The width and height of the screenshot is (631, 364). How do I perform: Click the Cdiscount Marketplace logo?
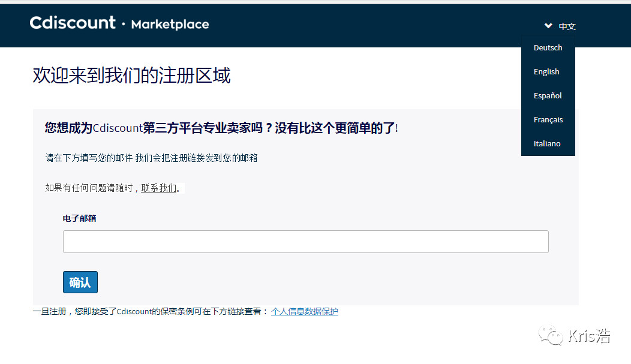119,23
